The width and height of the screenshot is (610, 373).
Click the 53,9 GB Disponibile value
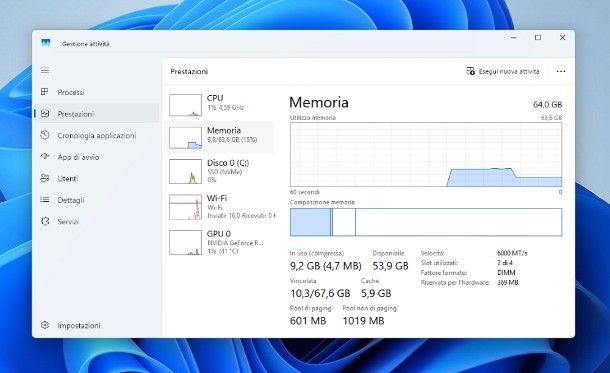point(390,266)
